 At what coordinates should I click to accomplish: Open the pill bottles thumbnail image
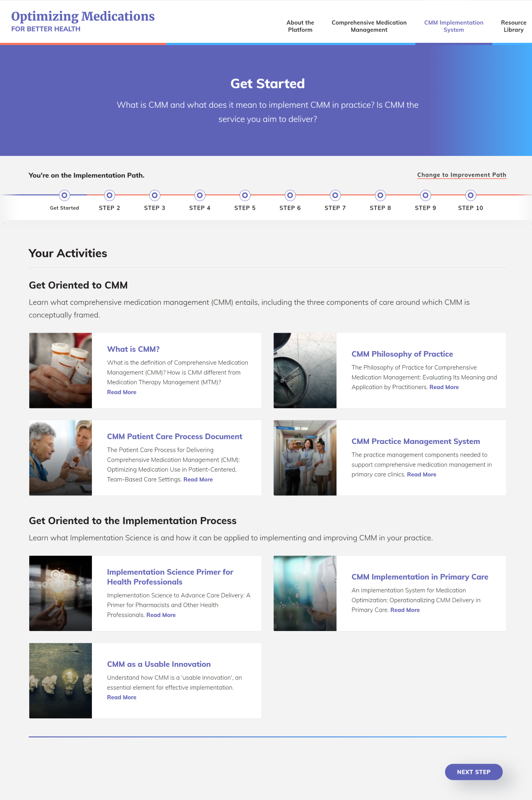60,370
